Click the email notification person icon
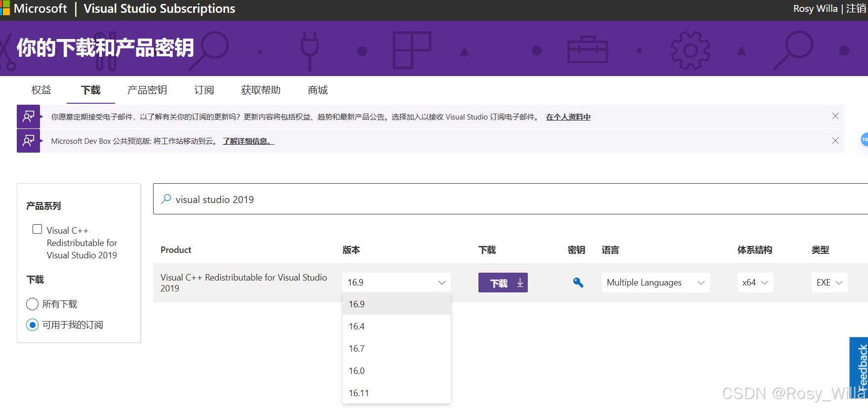 click(28, 117)
